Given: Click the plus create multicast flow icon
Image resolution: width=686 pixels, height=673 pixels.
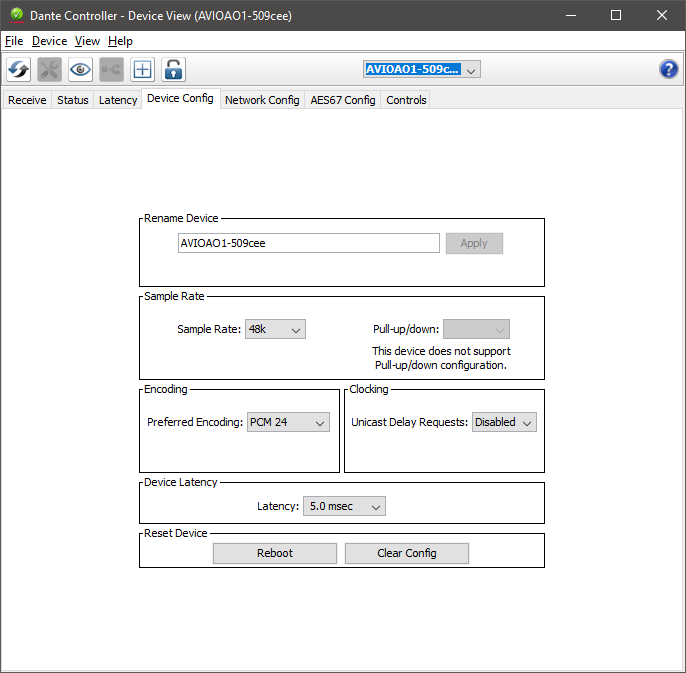Looking at the screenshot, I should tap(143, 69).
